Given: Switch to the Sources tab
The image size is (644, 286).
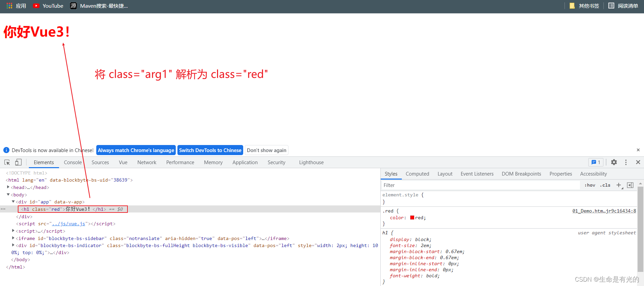Looking at the screenshot, I should tap(100, 162).
